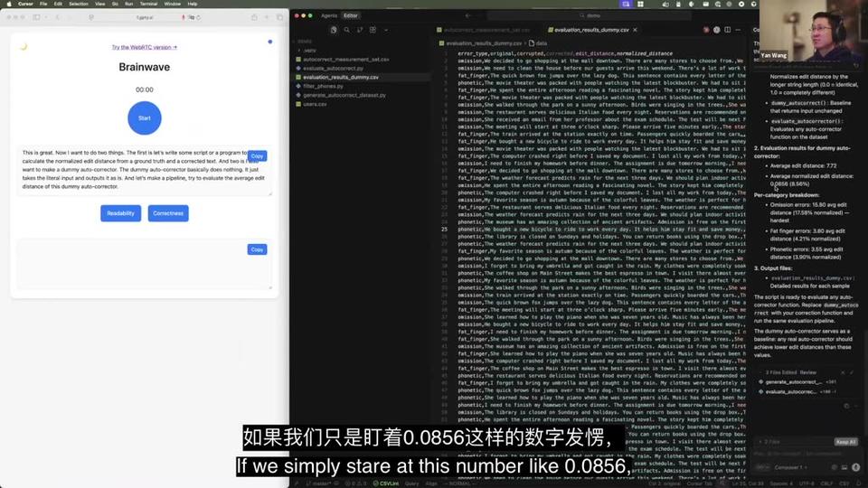Expand the sidebar views chevron dropdown

click(x=386, y=30)
